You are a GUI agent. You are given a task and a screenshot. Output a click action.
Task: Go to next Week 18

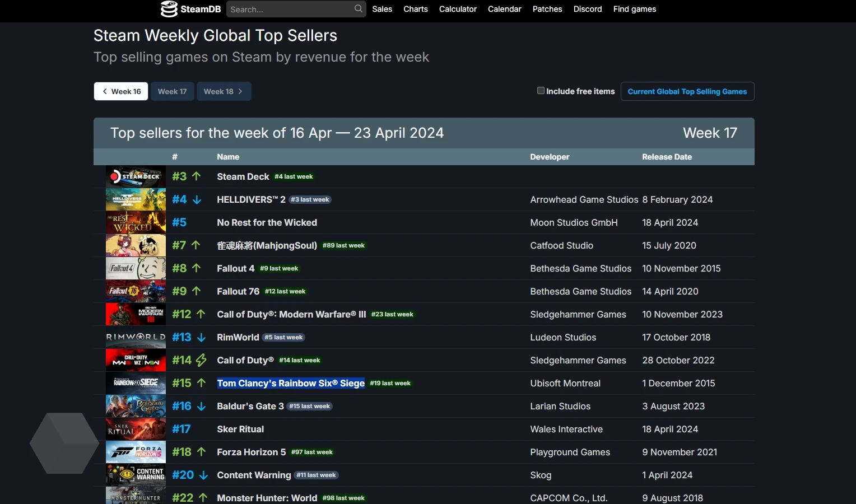(x=224, y=91)
